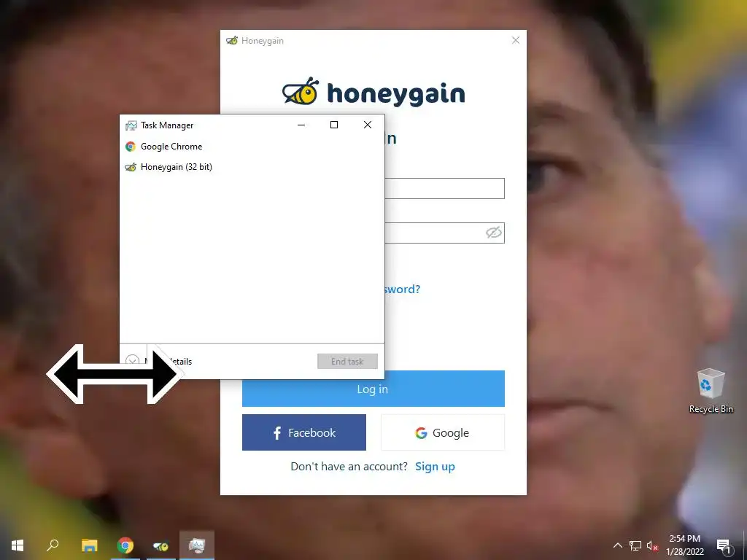747x560 pixels.
Task: Select Google Chrome in Task Manager
Action: 252,147
